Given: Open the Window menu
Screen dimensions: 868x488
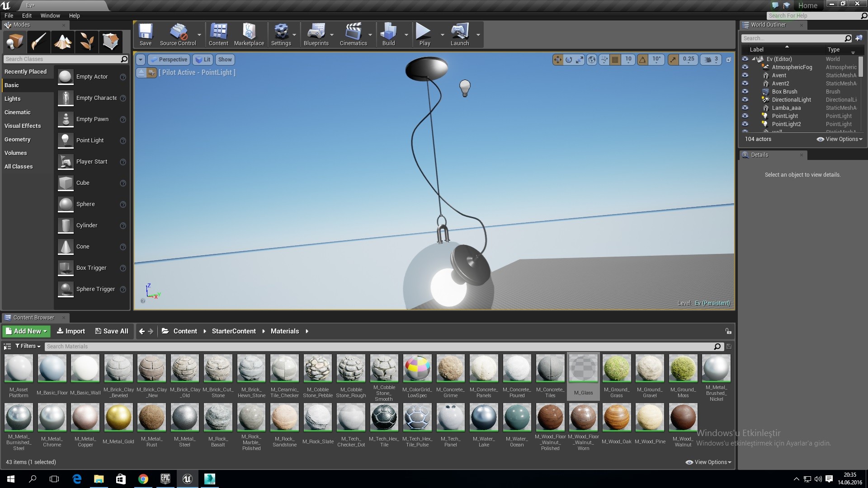Looking at the screenshot, I should pyautogui.click(x=50, y=15).
